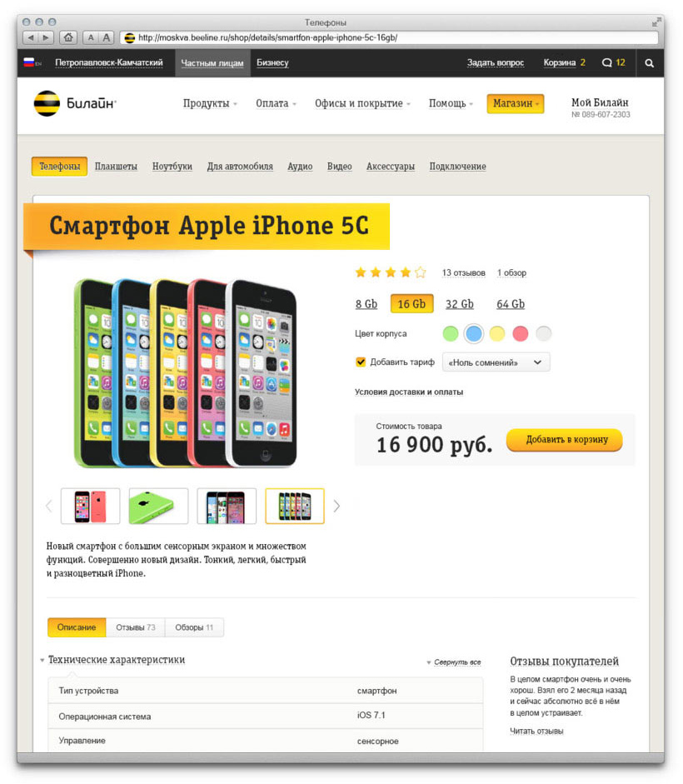This screenshot has width=683, height=784.
Task: Choose the pink case color swatch
Action: 520,333
